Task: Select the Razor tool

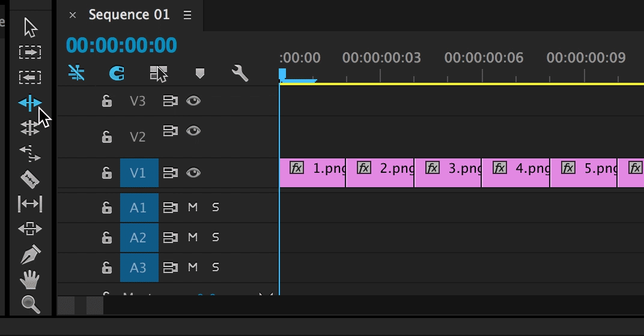Action: click(x=30, y=179)
